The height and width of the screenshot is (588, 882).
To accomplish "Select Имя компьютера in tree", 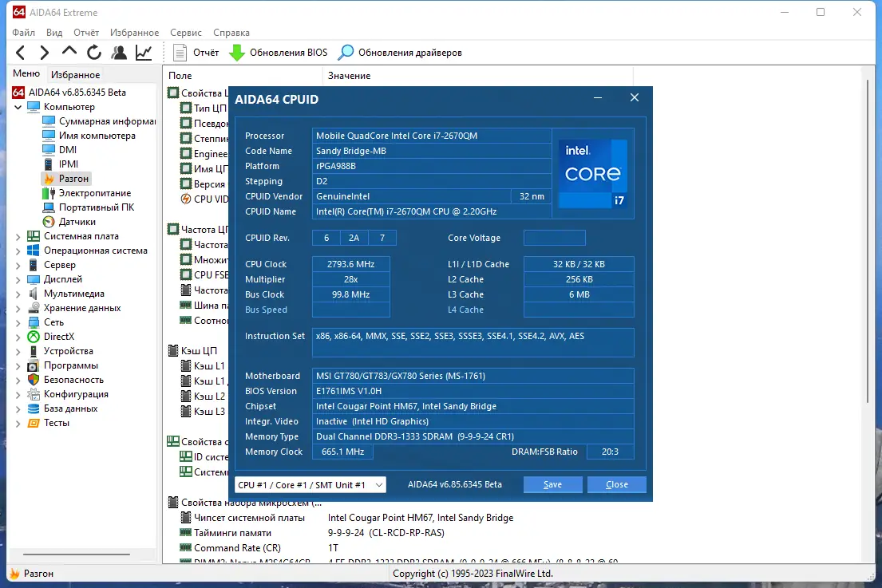I will 89,136.
